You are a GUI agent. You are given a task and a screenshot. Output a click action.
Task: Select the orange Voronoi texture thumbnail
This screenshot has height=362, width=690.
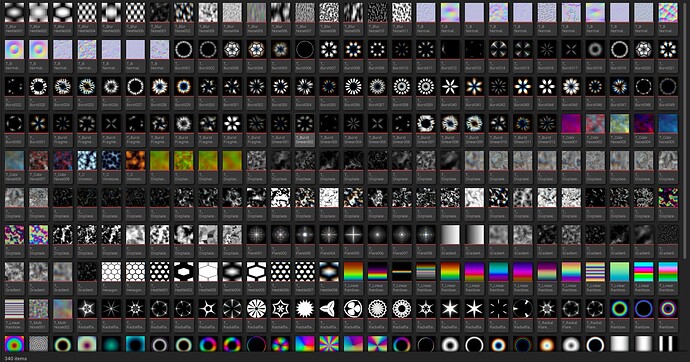click(135, 161)
